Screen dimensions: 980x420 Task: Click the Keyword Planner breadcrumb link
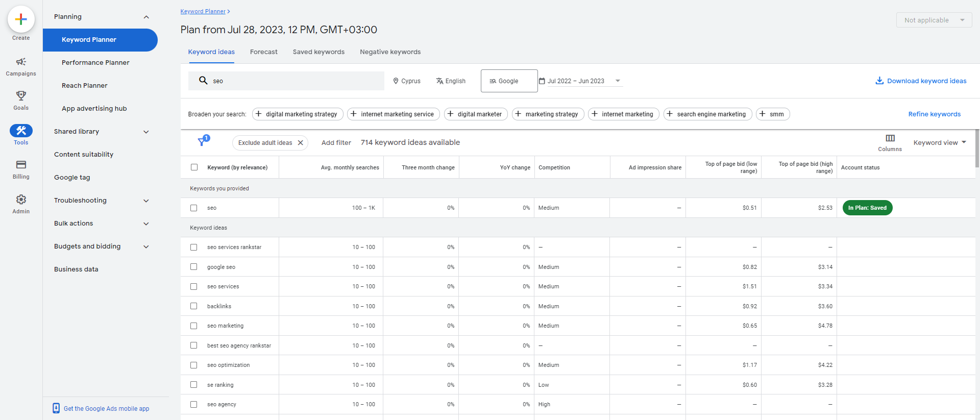pyautogui.click(x=203, y=11)
